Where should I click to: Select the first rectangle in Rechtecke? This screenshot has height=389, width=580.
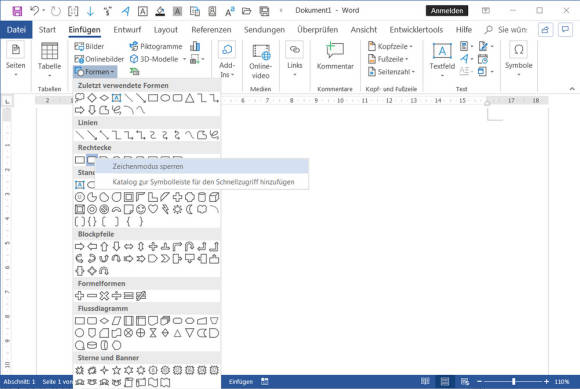point(80,160)
